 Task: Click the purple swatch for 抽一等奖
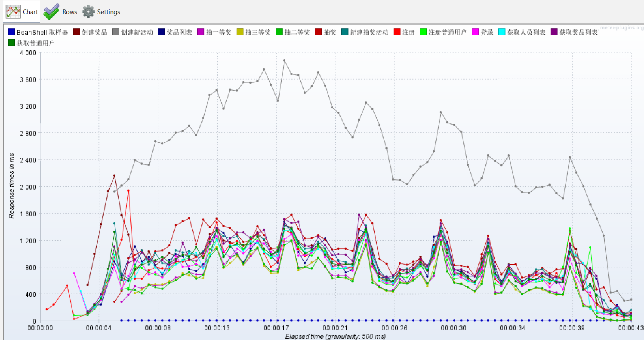(x=200, y=32)
